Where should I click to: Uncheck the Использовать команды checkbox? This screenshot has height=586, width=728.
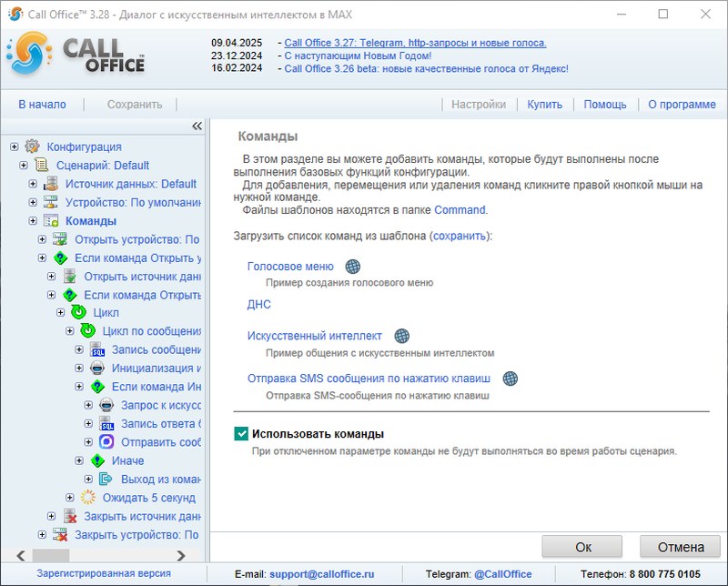click(241, 434)
